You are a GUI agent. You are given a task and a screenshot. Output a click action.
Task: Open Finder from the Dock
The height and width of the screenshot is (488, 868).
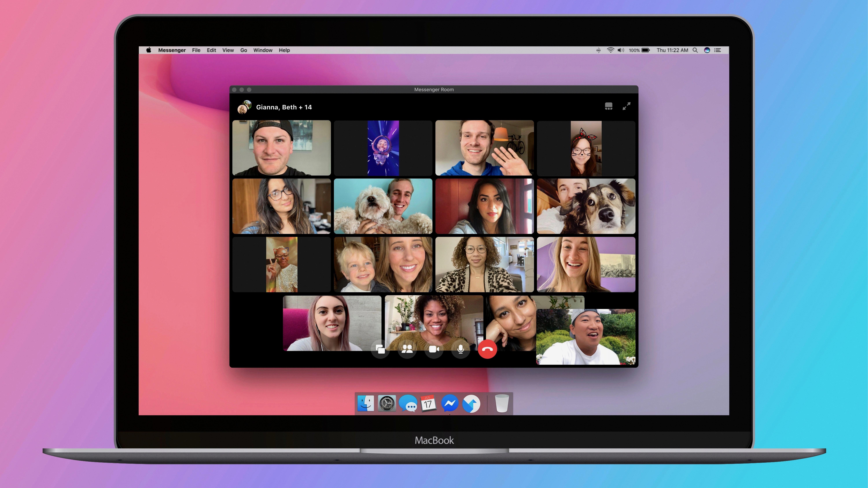click(x=366, y=403)
